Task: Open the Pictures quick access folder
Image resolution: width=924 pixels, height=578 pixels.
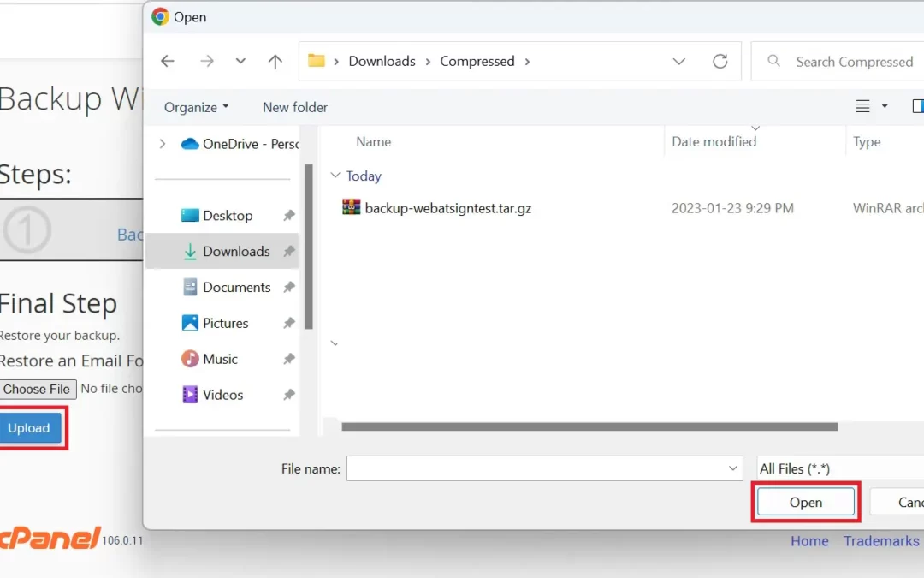Action: [225, 324]
